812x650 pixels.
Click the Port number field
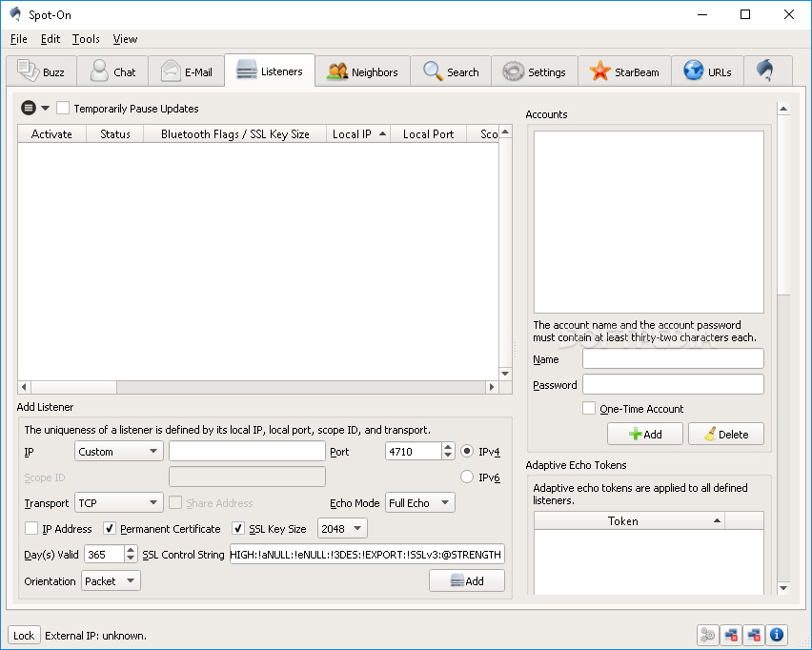(414, 451)
